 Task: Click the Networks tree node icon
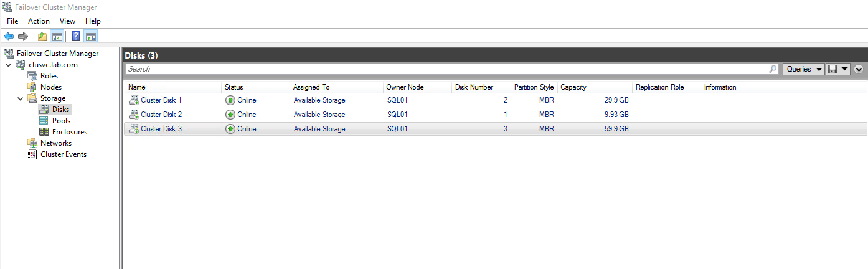tap(32, 143)
